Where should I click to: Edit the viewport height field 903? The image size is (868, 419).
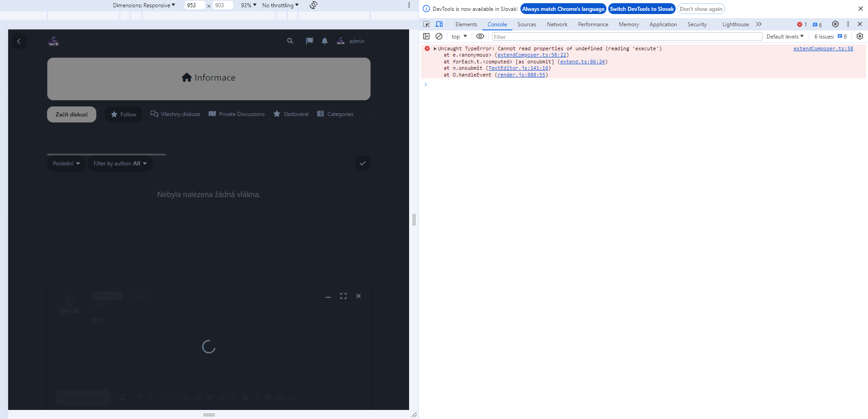pos(223,5)
